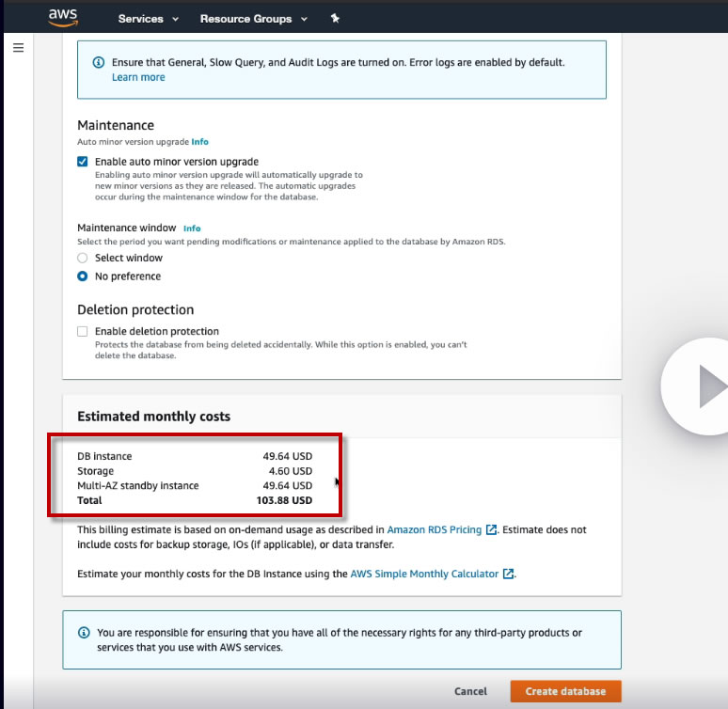The image size is (728, 709).
Task: Click the info icon in logs notice
Action: [x=99, y=62]
